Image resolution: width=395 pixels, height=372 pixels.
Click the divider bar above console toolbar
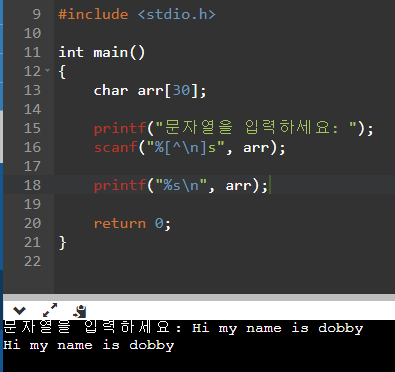click(199, 297)
